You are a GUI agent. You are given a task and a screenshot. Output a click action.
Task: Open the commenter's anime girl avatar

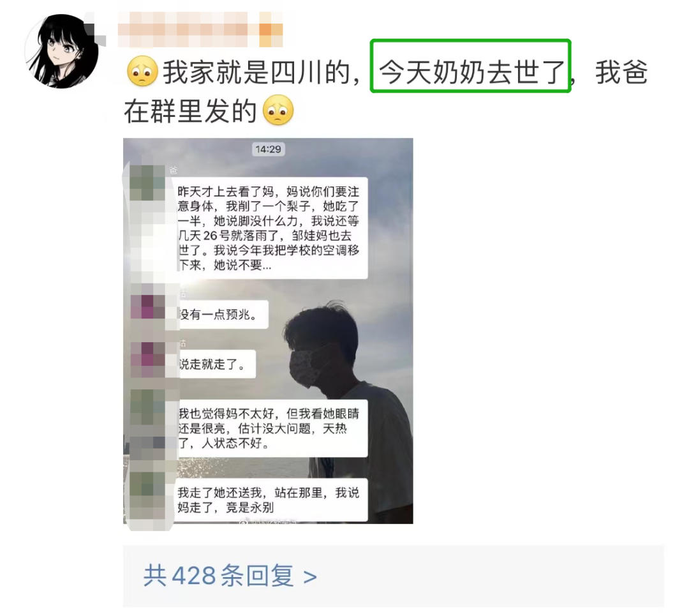coord(61,51)
